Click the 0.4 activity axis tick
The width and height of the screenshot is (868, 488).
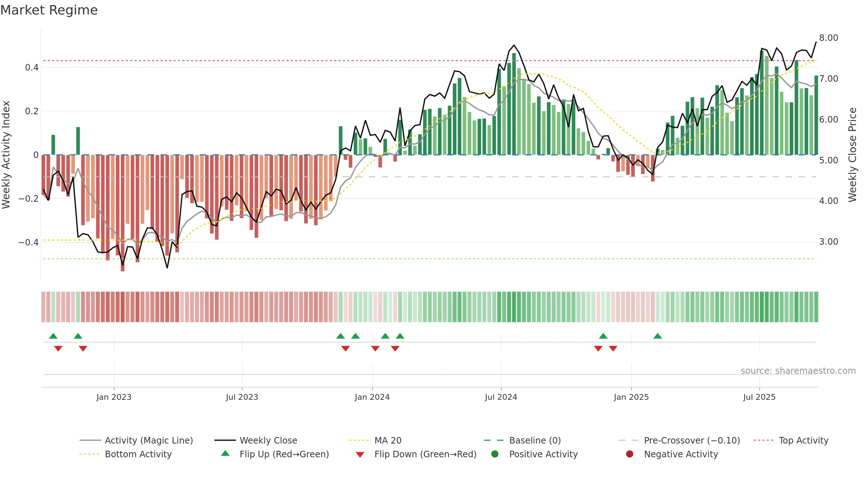point(32,67)
